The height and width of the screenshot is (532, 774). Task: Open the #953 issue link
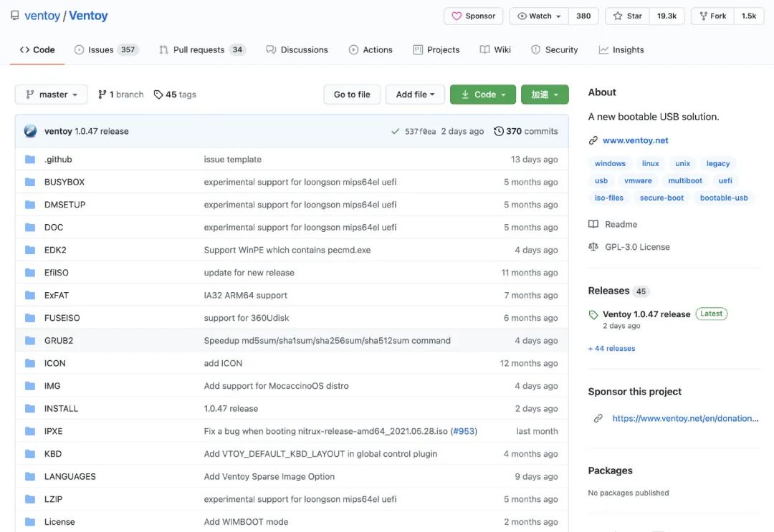[x=464, y=432]
